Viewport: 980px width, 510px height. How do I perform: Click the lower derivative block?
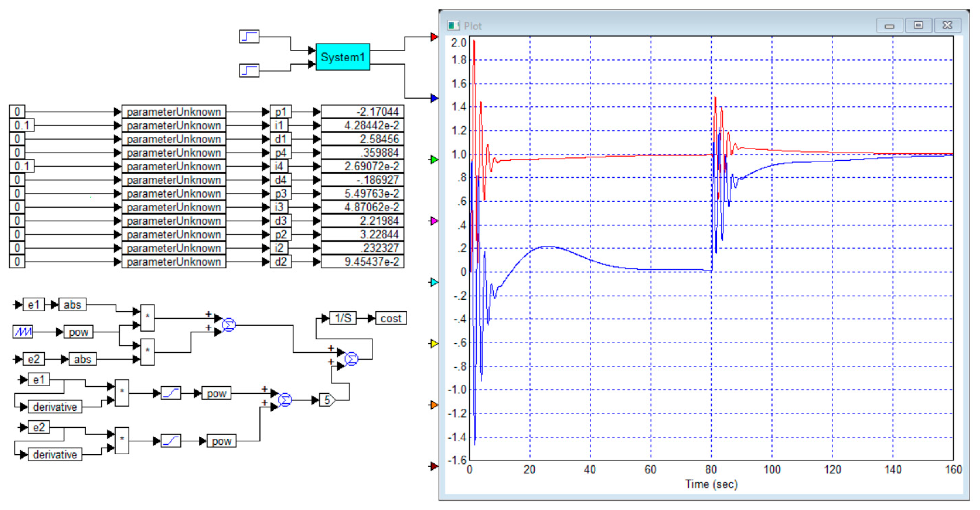tap(55, 454)
